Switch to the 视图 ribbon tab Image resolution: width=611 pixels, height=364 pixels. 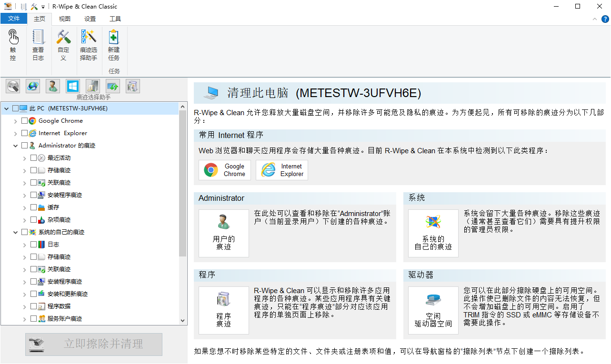tap(65, 19)
